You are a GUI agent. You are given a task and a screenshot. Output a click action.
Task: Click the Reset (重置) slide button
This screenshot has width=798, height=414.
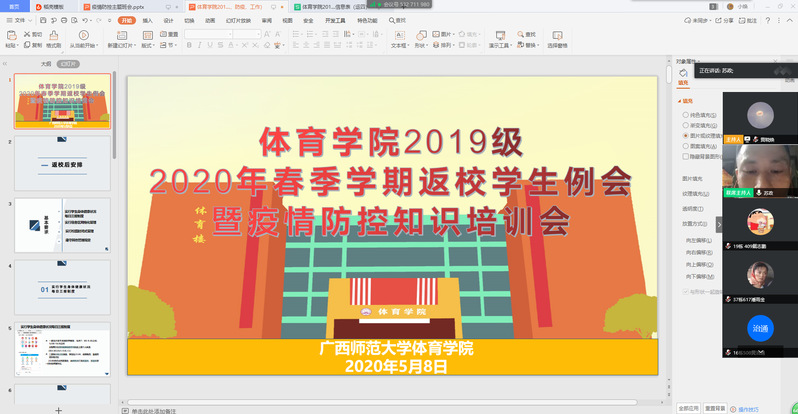pos(169,34)
